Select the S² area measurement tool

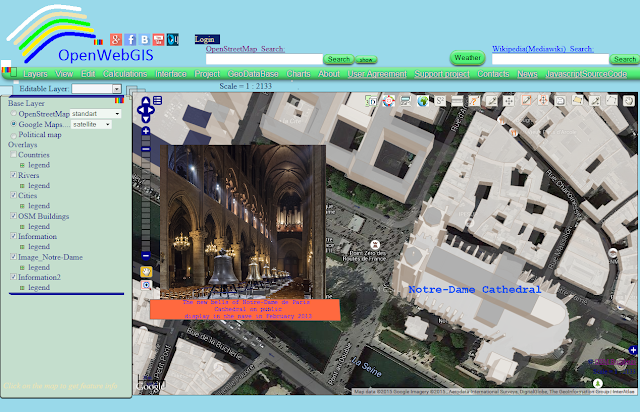440,100
